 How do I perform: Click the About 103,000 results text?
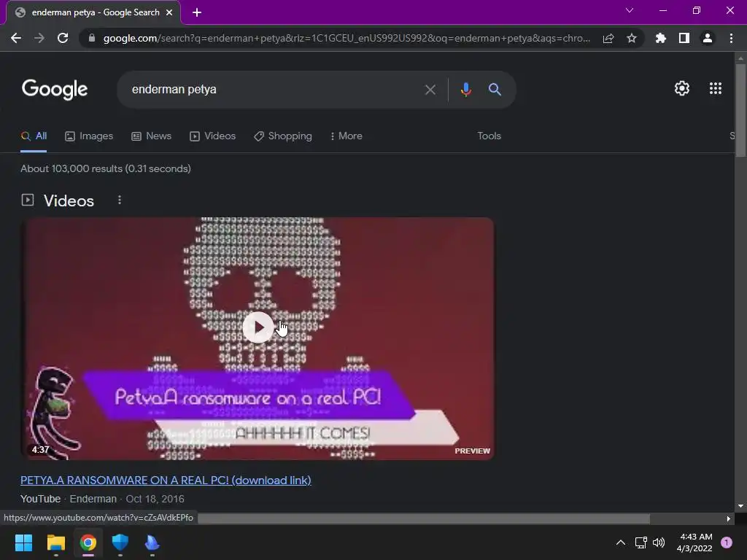[x=105, y=168]
